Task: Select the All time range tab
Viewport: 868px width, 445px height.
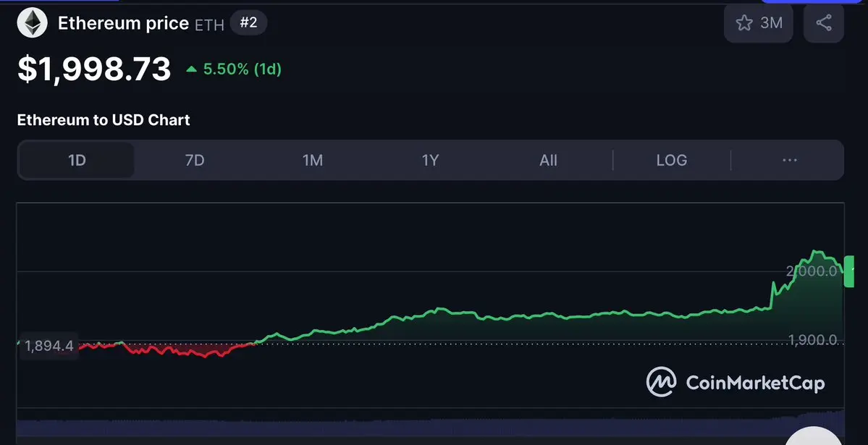Action: pos(548,161)
